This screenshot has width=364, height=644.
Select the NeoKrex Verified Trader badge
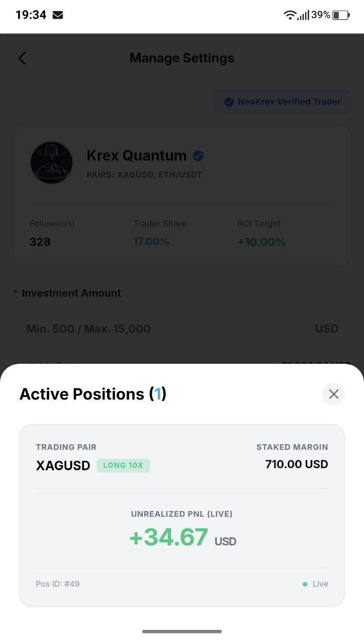click(283, 102)
